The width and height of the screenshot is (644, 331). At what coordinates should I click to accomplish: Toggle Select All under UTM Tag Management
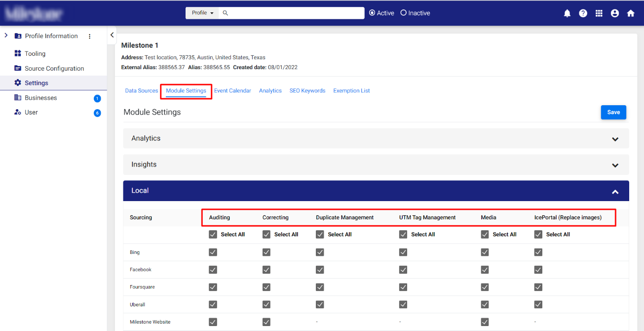(x=403, y=234)
